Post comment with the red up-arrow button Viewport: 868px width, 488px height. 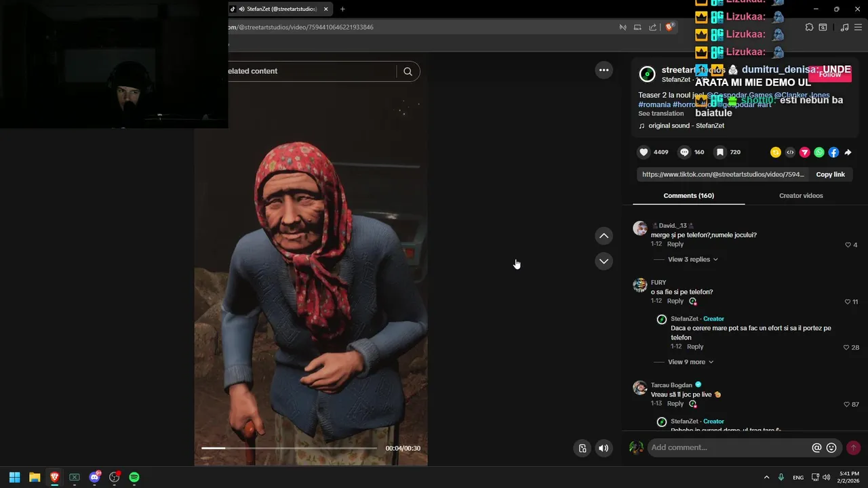[x=853, y=448]
